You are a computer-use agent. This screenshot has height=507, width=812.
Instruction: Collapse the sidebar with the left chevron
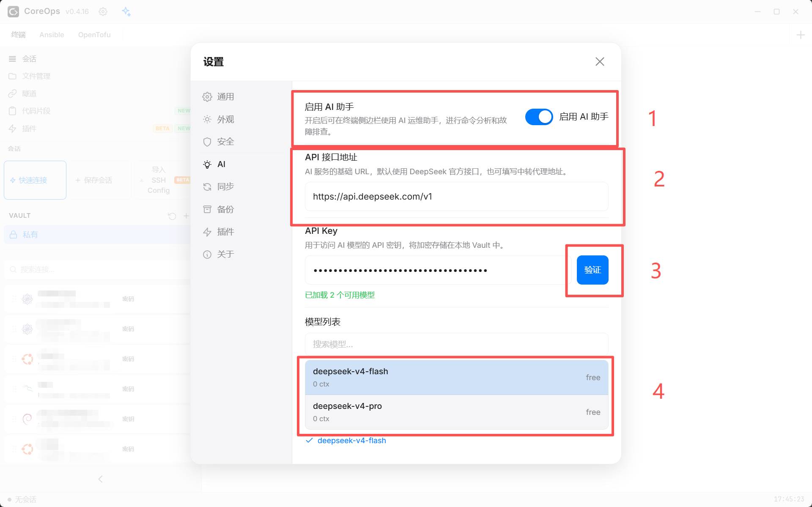pos(100,479)
